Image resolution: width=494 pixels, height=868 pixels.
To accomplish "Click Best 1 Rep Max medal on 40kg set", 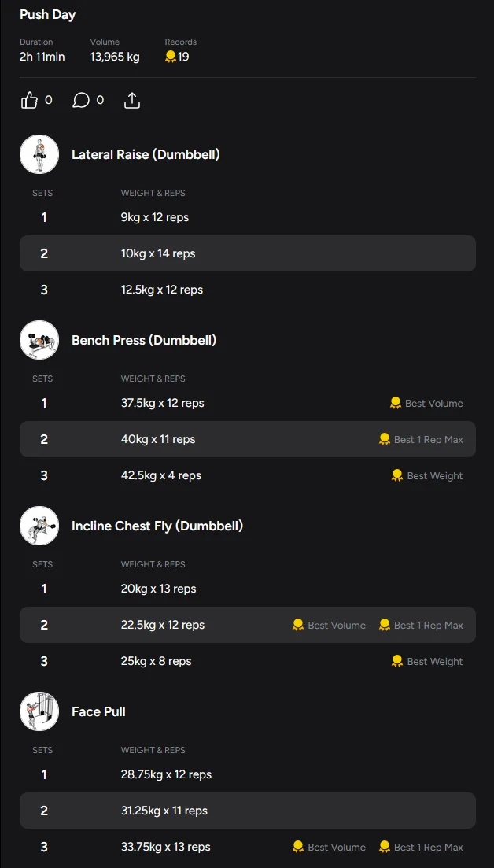I will (385, 439).
